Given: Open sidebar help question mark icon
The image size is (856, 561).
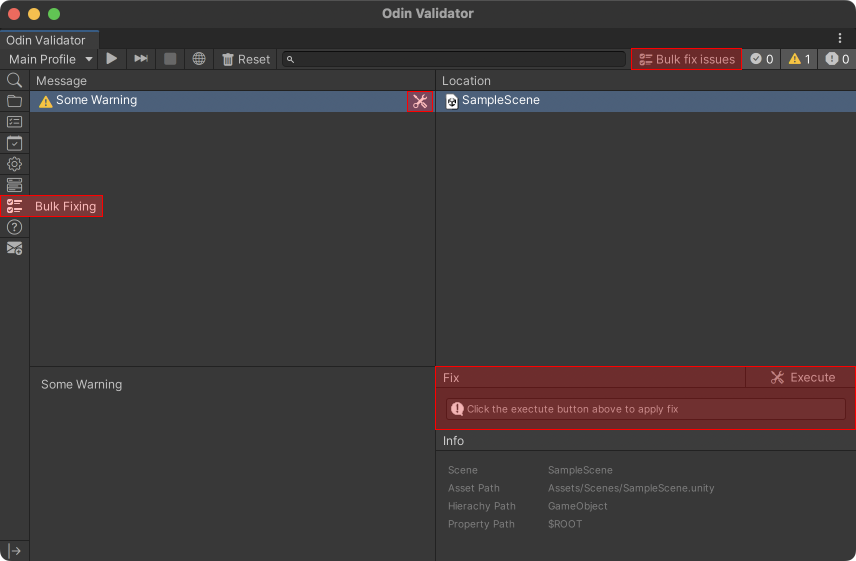Looking at the screenshot, I should (x=15, y=227).
